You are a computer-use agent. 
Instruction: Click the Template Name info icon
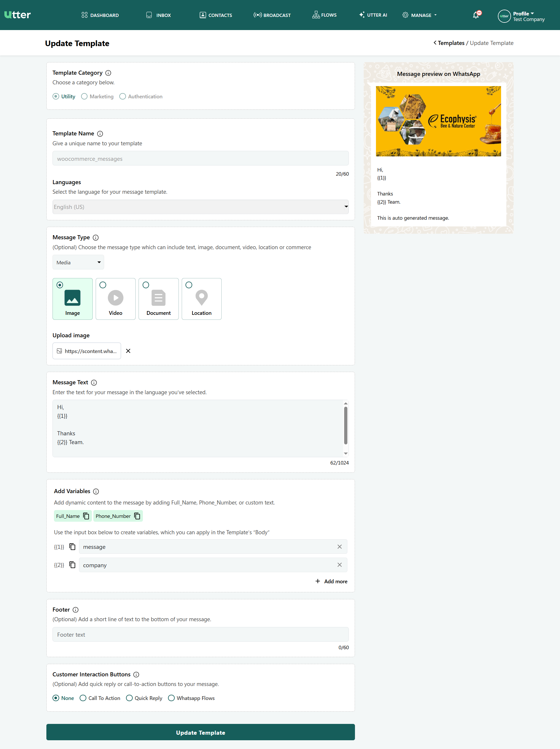pyautogui.click(x=100, y=134)
